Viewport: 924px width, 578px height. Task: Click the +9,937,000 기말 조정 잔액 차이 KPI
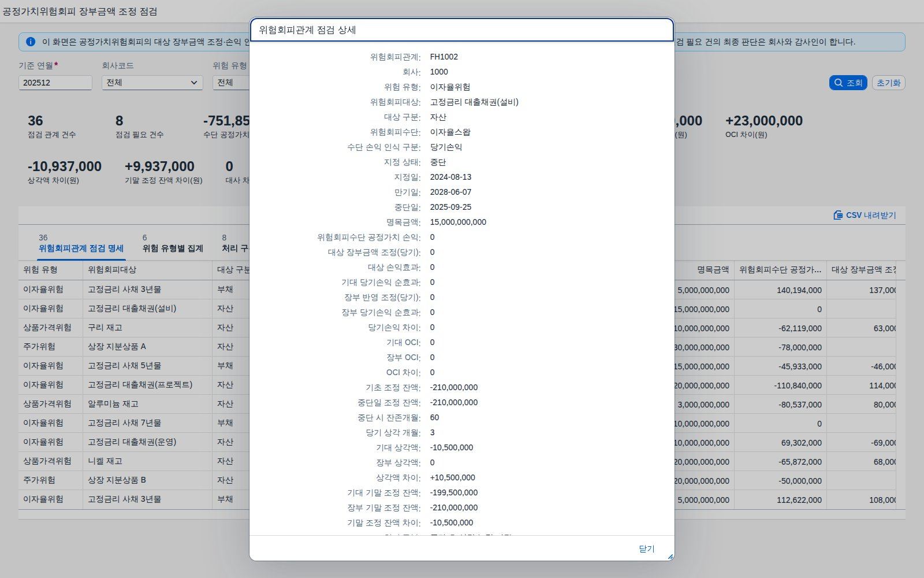coord(163,172)
